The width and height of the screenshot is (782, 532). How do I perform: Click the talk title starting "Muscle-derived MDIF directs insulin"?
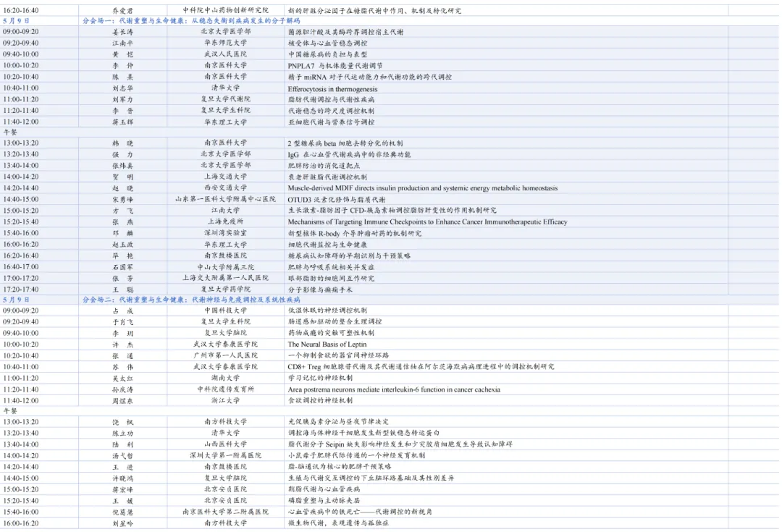click(x=422, y=188)
